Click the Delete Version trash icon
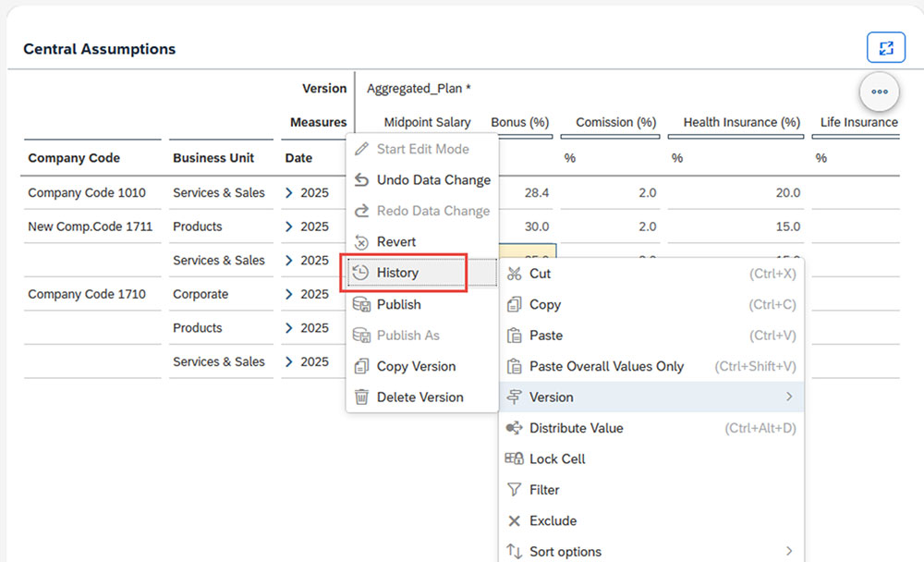The height and width of the screenshot is (562, 924). click(x=361, y=397)
